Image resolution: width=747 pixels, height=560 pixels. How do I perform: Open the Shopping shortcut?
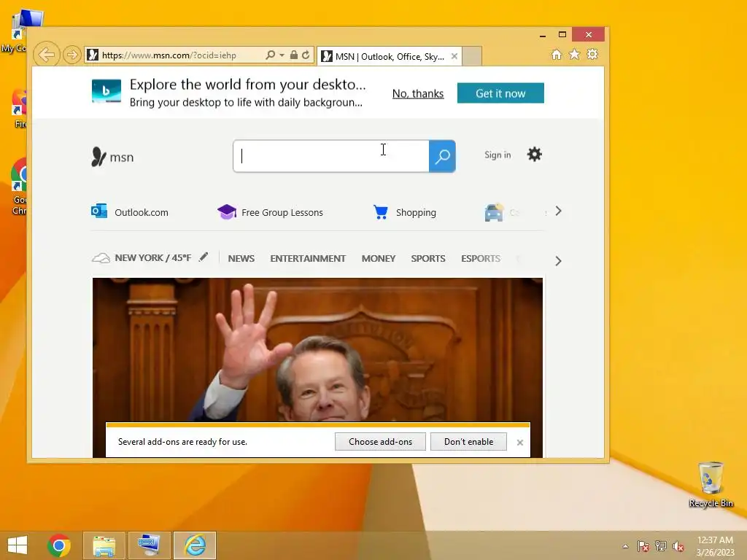404,212
